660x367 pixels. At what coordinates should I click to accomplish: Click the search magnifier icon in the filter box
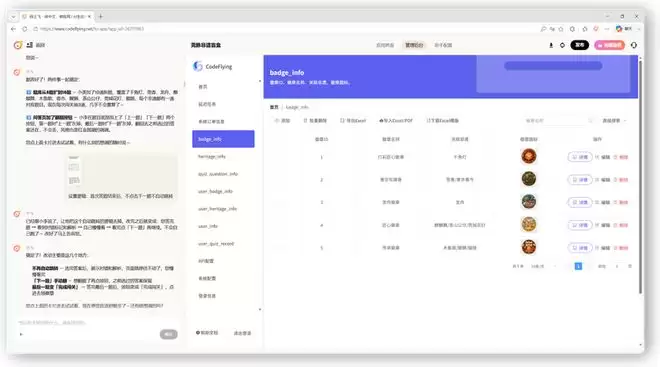[590, 121]
